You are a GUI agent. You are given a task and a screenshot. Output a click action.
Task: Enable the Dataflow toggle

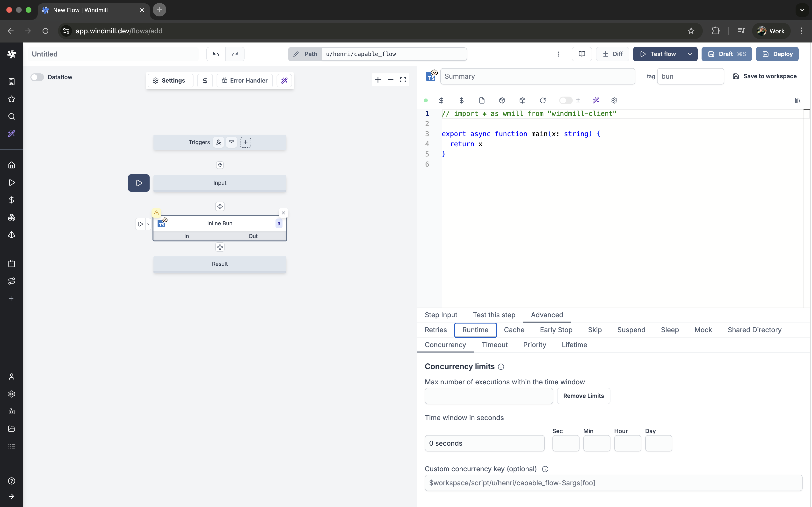click(37, 77)
